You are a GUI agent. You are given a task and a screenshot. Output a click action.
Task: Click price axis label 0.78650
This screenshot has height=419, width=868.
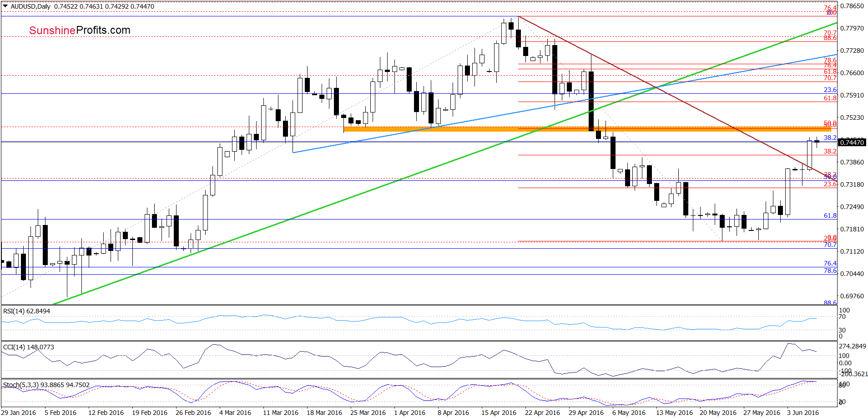pyautogui.click(x=852, y=6)
